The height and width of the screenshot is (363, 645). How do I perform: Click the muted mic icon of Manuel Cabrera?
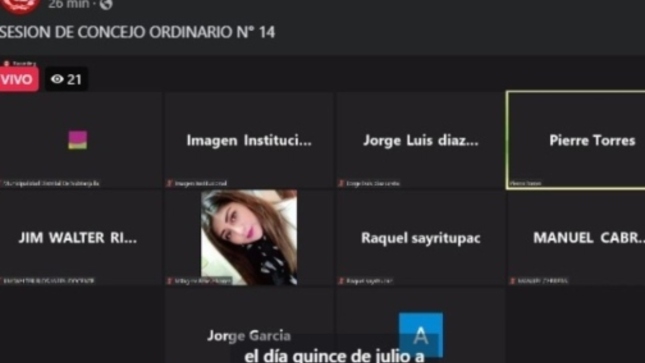click(x=512, y=281)
